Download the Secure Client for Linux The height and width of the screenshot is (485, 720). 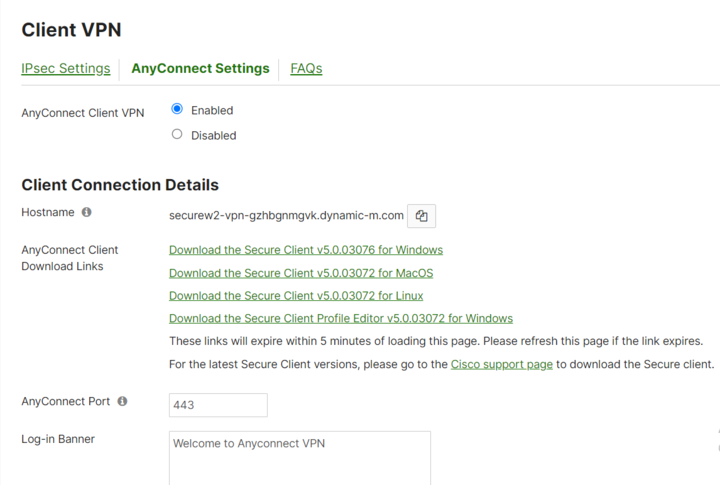click(295, 296)
